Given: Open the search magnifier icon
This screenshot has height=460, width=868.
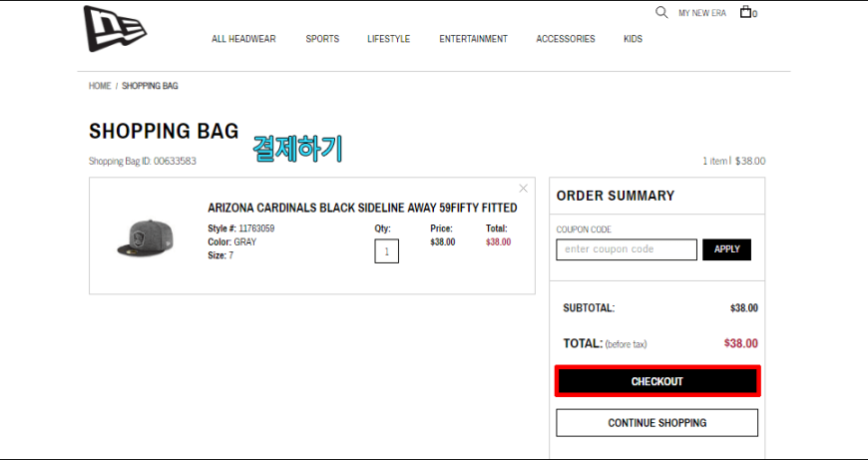Looking at the screenshot, I should click(660, 12).
